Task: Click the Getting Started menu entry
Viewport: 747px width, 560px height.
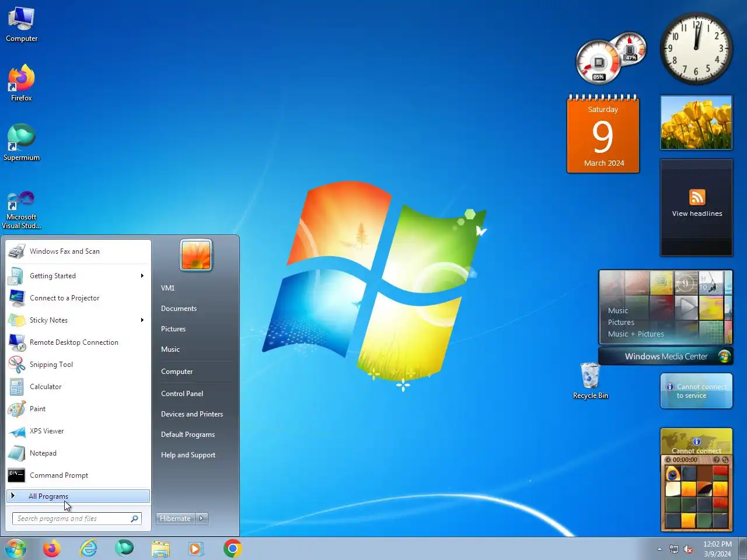Action: (x=78, y=276)
